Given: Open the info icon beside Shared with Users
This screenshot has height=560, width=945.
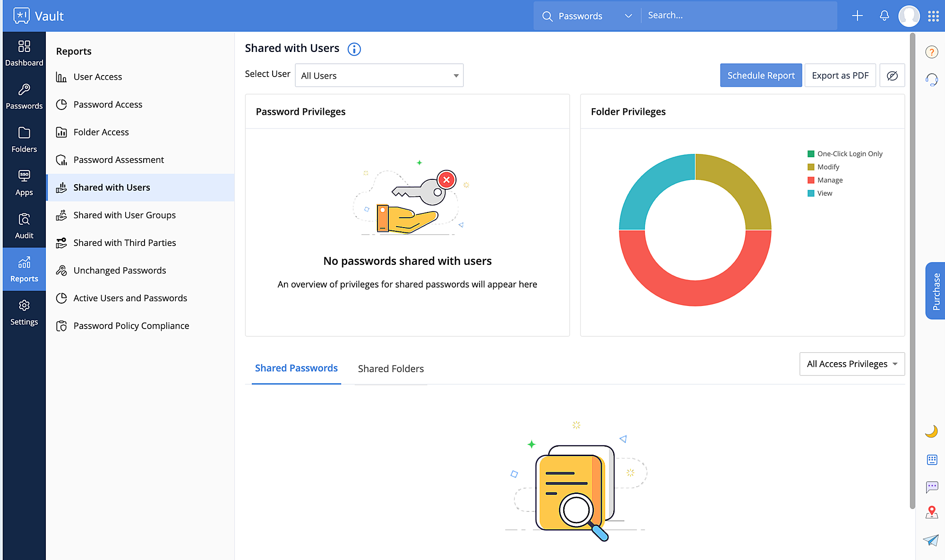Looking at the screenshot, I should (354, 49).
